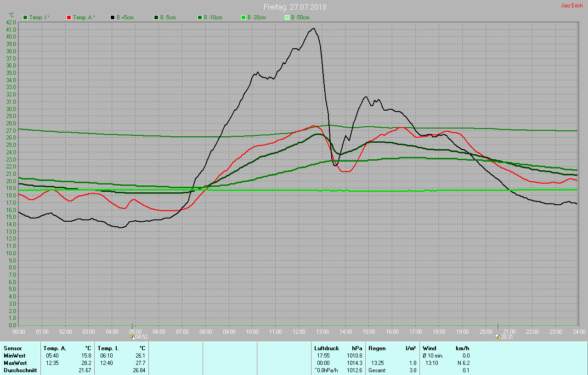The height and width of the screenshot is (375, 588).
Task: Click the Temp. I. legend color square
Action: (25, 17)
